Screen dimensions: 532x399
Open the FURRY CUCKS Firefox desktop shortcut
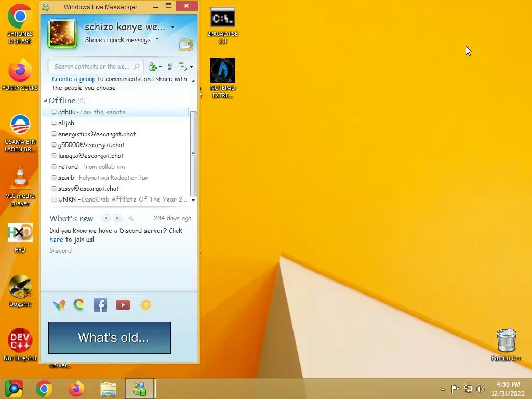(20, 75)
